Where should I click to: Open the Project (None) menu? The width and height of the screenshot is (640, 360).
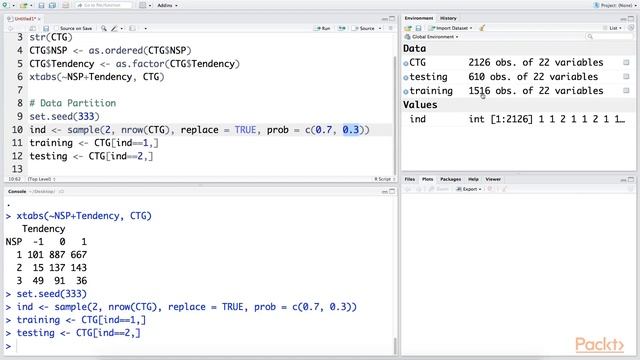[615, 5]
